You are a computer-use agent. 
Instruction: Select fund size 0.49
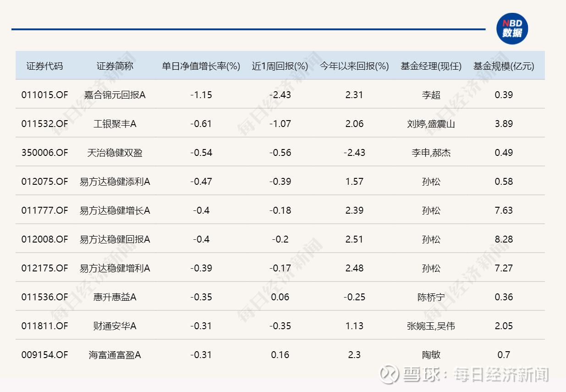504,153
